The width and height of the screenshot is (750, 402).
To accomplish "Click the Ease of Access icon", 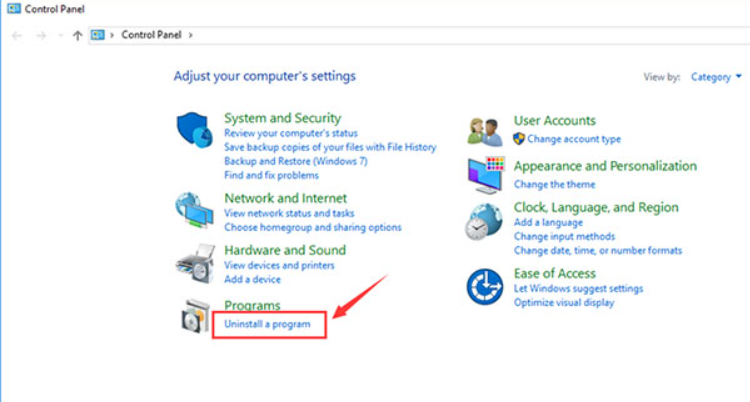I will coord(485,287).
